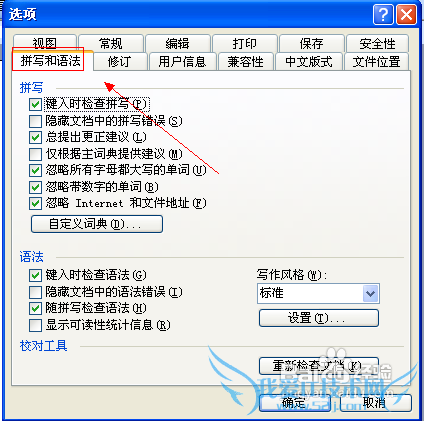The width and height of the screenshot is (424, 421).
Task: Click the 自定义词典 button
Action: click(x=97, y=224)
